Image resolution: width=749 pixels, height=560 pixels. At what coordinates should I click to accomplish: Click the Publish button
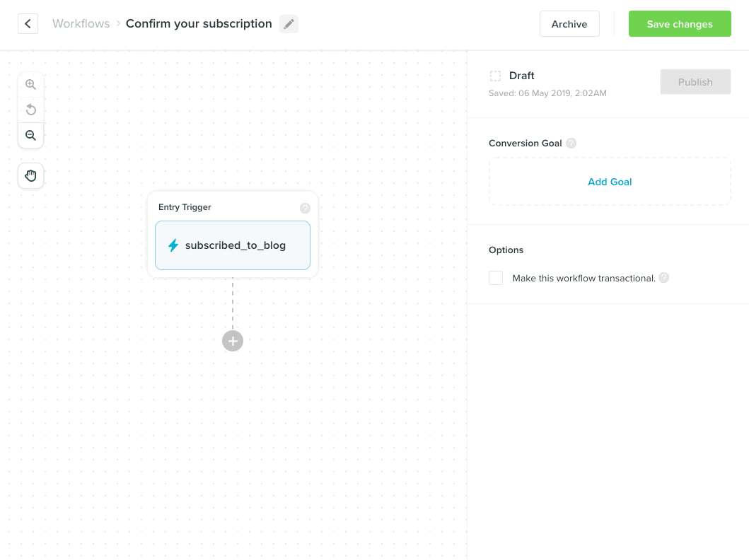(695, 81)
